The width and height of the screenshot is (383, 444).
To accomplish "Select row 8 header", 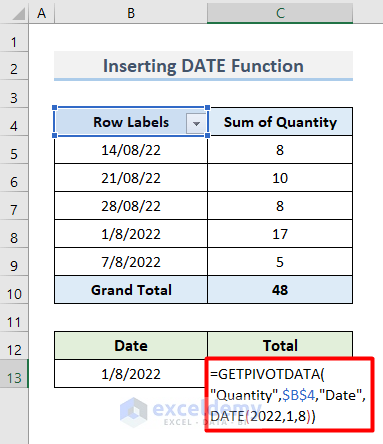I will (14, 234).
